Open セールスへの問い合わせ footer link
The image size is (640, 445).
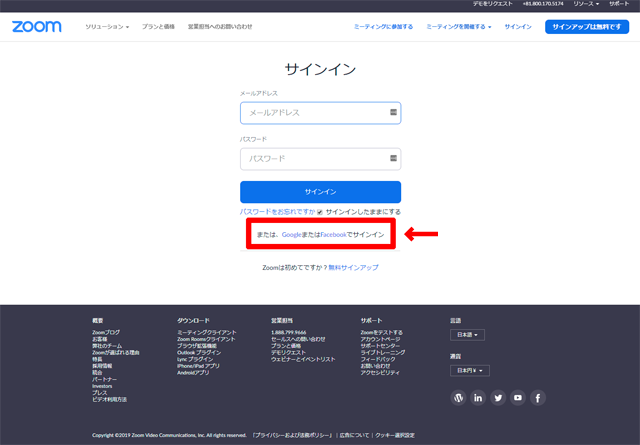click(298, 339)
